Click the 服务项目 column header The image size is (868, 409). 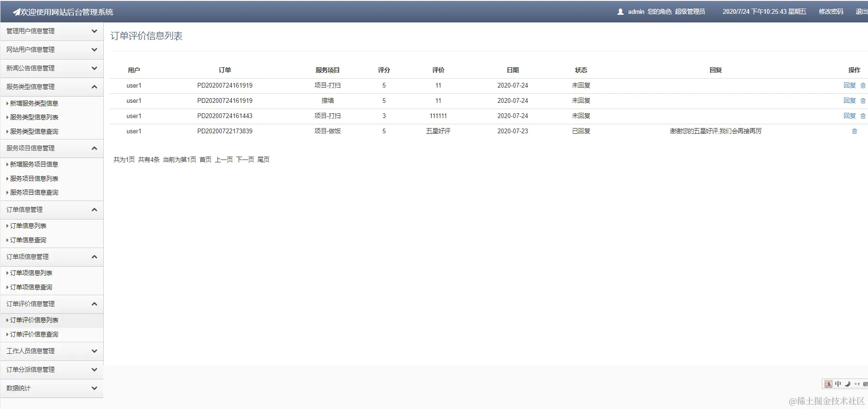coord(327,70)
